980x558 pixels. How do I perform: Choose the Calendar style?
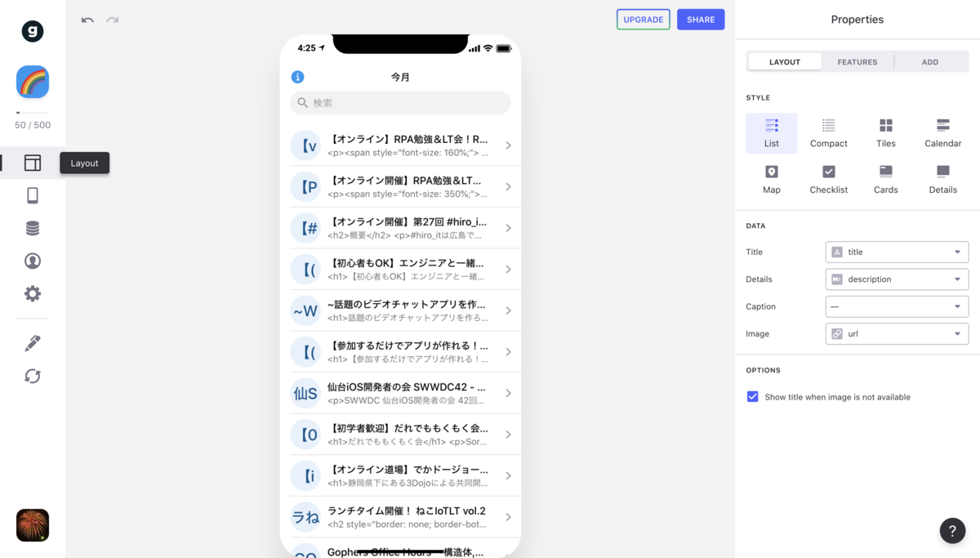(943, 133)
